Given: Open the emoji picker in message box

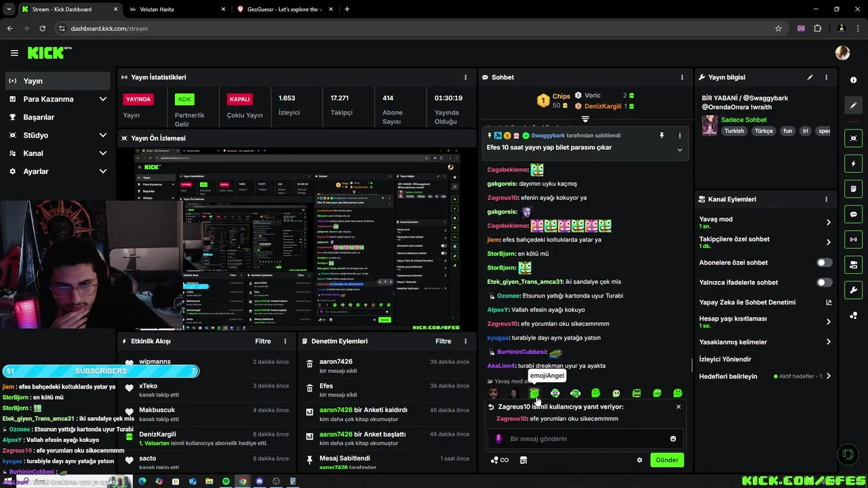Looking at the screenshot, I should (x=673, y=439).
